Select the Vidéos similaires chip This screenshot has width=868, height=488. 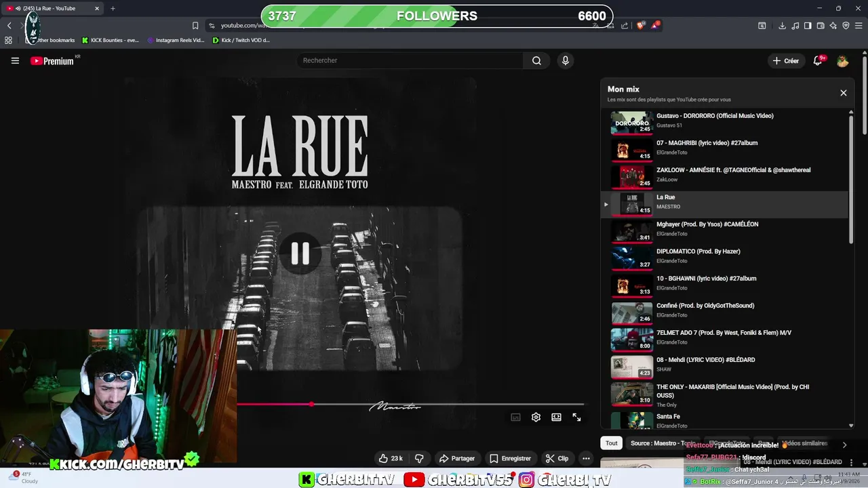(804, 443)
